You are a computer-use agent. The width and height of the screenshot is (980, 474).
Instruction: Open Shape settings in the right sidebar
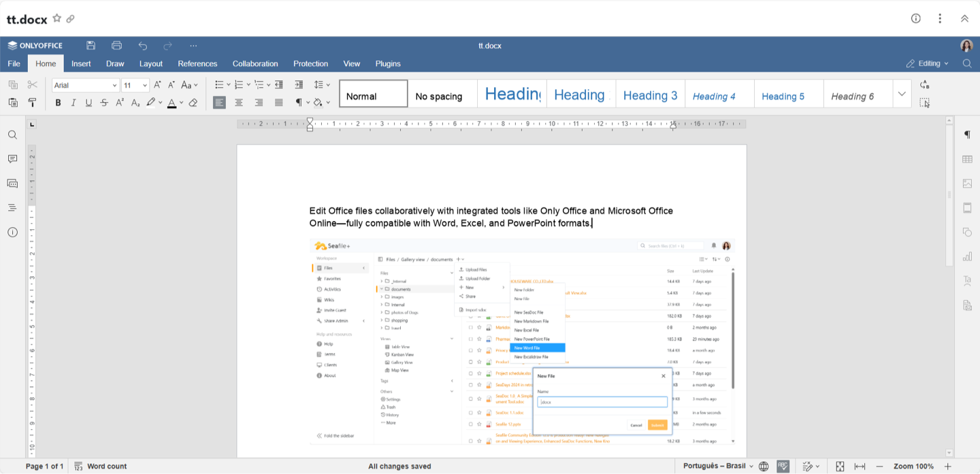tap(967, 232)
